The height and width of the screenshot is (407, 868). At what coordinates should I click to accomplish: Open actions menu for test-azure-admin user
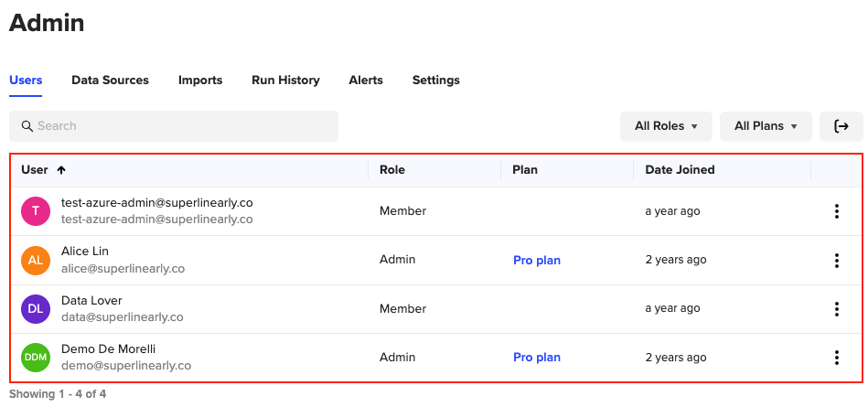pyautogui.click(x=836, y=211)
